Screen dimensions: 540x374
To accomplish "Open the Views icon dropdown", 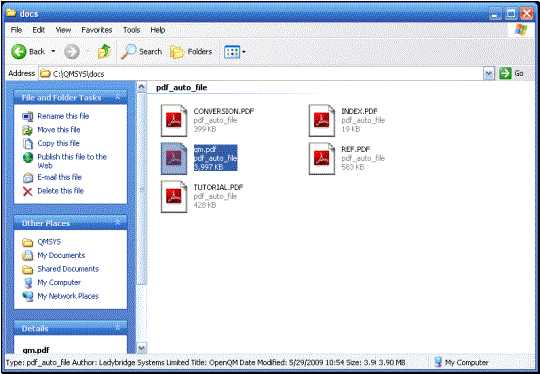I will (235, 52).
